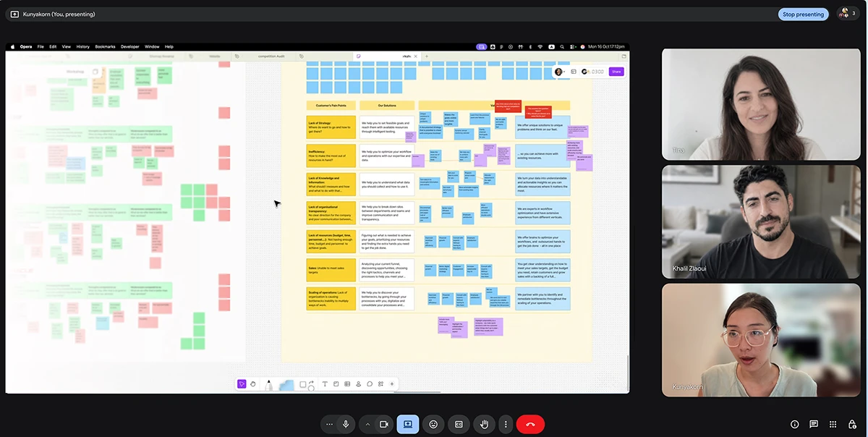Open host controls lock icon
868x437 pixels.
point(852,424)
